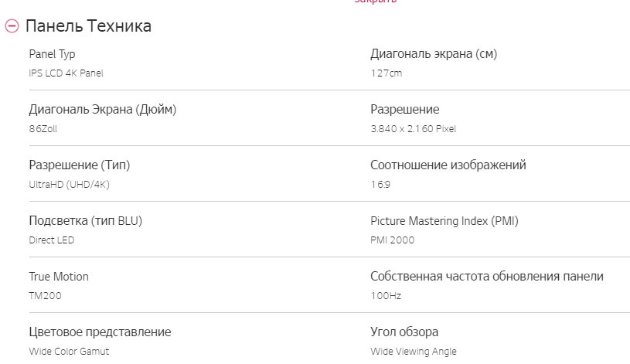
Task: Collapse the Панель Техника section via minus icon
Action: pos(12,26)
